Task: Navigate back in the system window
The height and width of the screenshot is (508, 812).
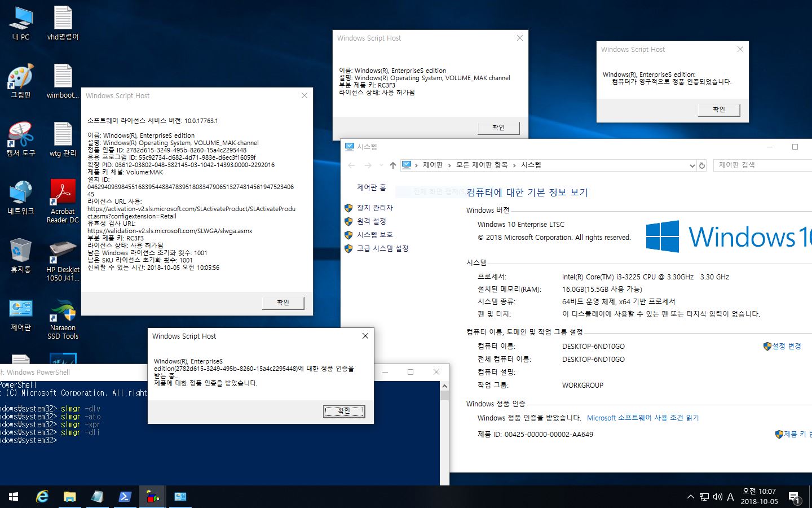Action: (x=352, y=165)
